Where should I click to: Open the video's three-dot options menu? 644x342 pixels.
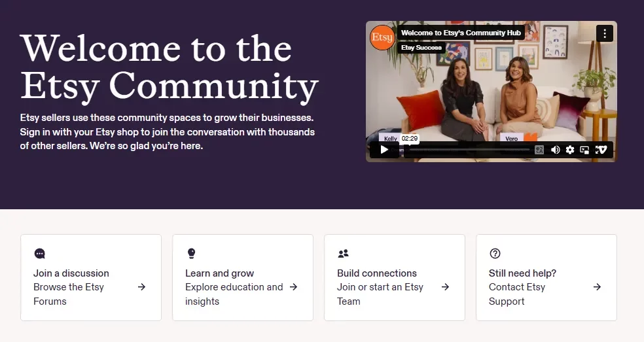tap(605, 33)
